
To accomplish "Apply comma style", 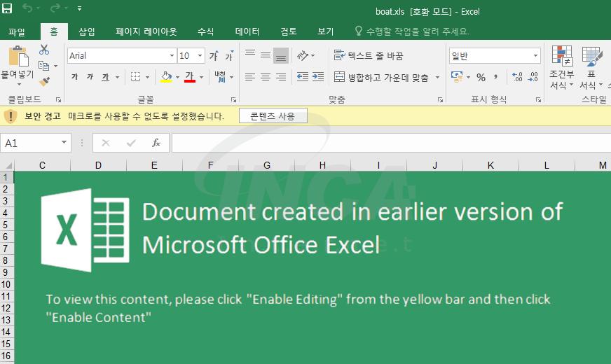I will coord(495,77).
